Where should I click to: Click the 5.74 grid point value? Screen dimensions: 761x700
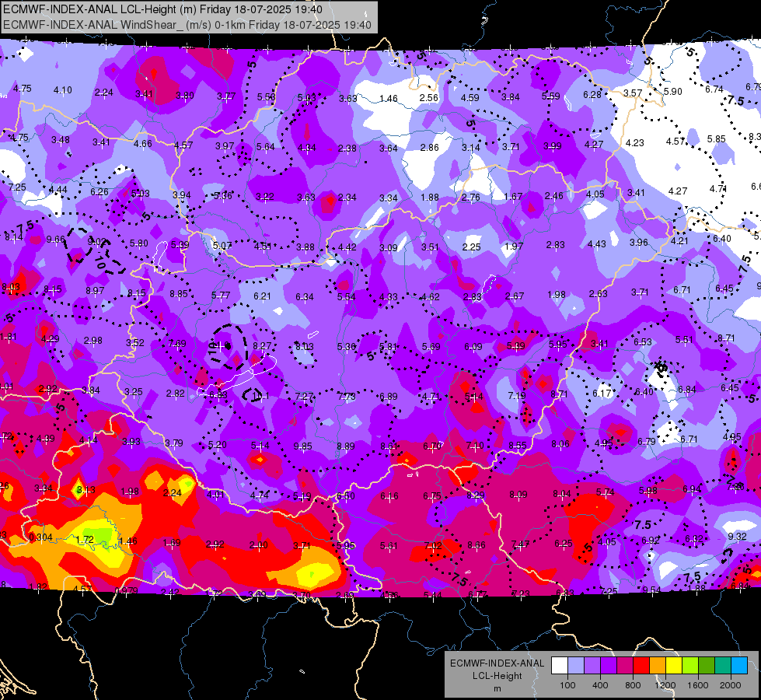(606, 492)
